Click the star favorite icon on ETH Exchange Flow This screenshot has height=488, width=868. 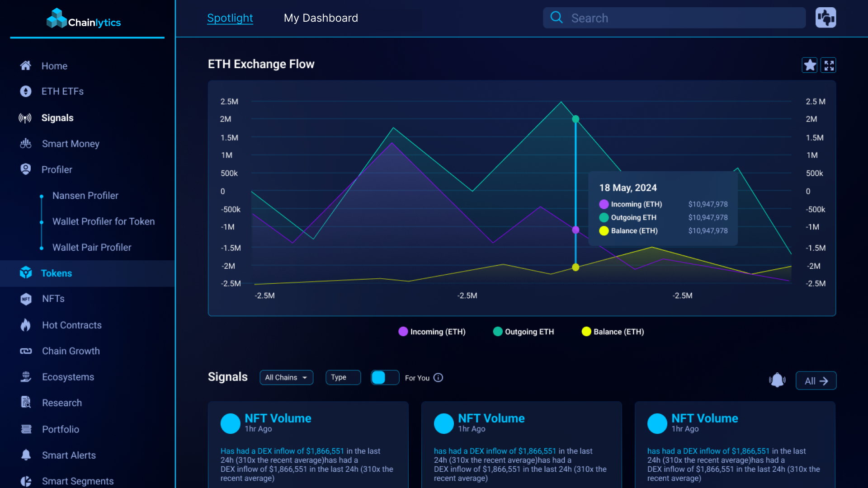tap(809, 66)
